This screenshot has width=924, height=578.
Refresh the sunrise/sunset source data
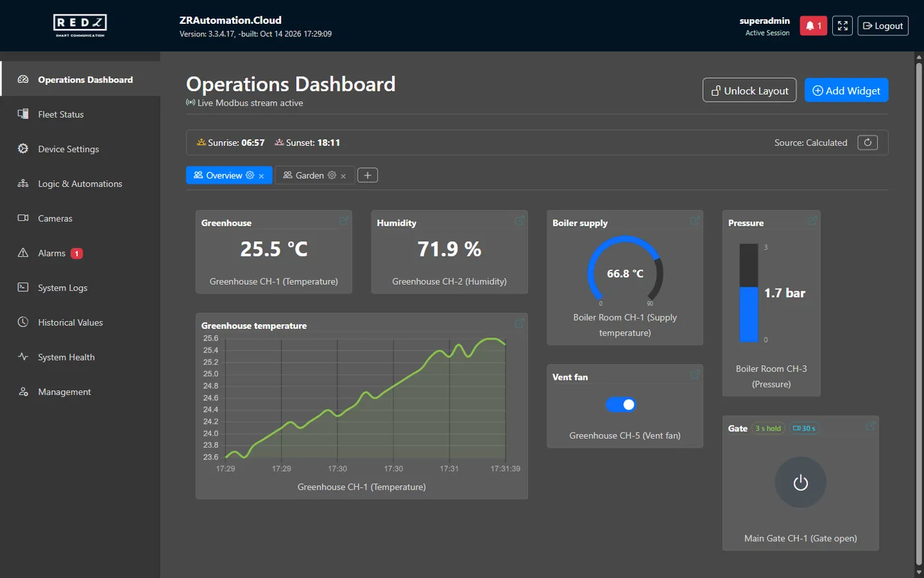click(867, 143)
